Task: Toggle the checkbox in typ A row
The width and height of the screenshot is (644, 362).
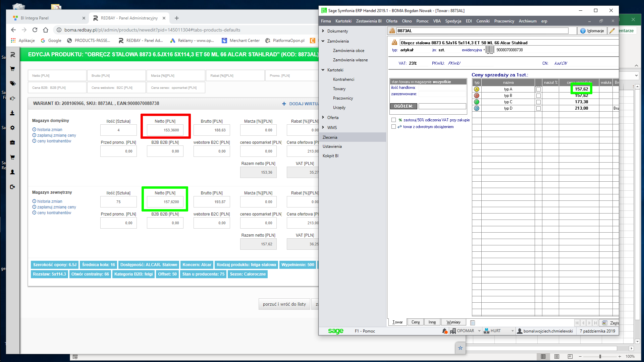Action: click(x=538, y=89)
